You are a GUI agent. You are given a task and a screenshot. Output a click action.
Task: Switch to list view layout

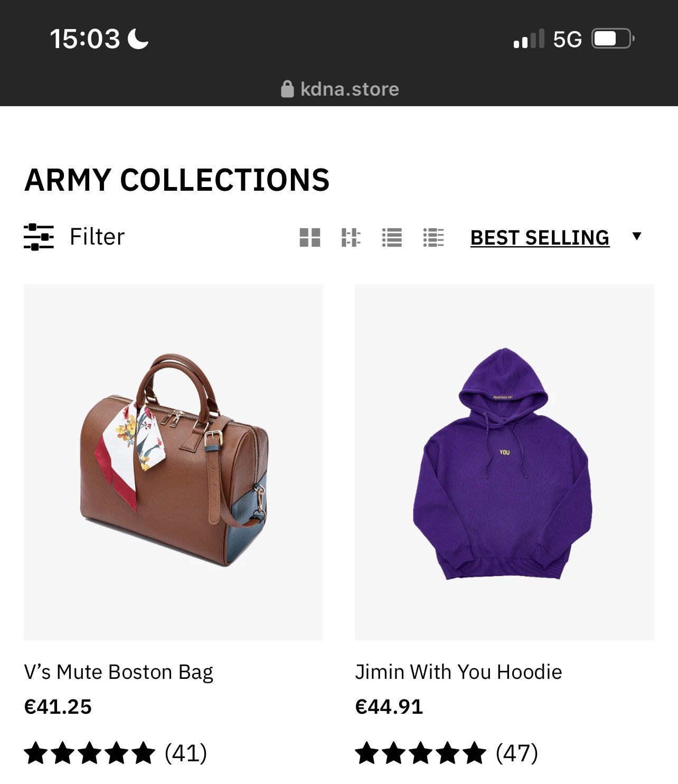pyautogui.click(x=392, y=238)
